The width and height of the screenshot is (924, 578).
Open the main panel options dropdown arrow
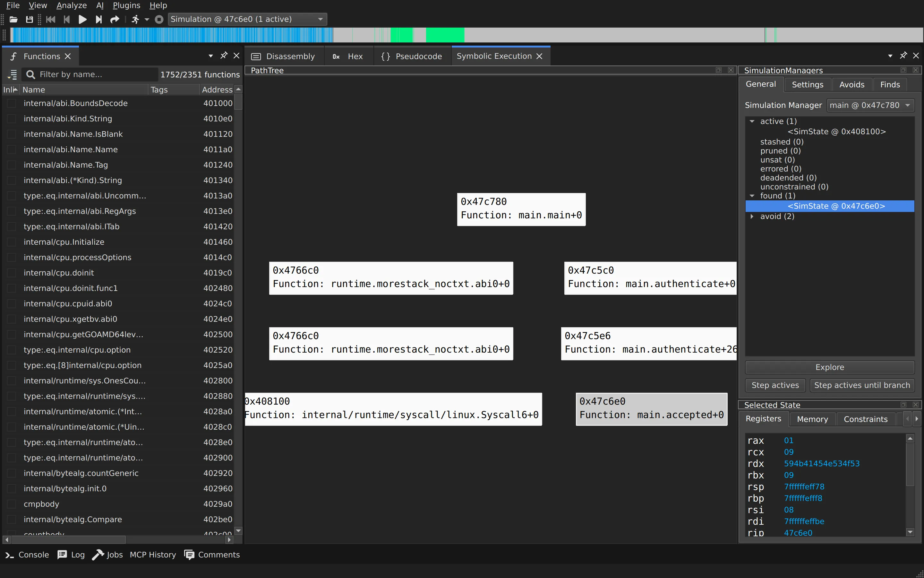890,56
